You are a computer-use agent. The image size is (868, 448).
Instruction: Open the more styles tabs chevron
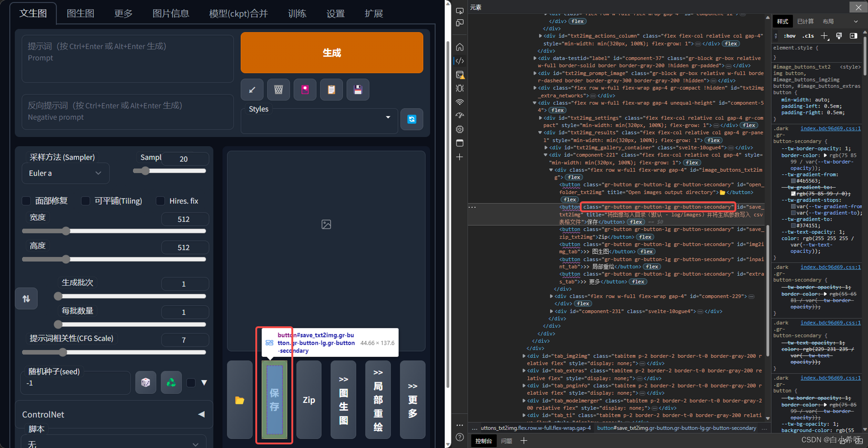(856, 22)
